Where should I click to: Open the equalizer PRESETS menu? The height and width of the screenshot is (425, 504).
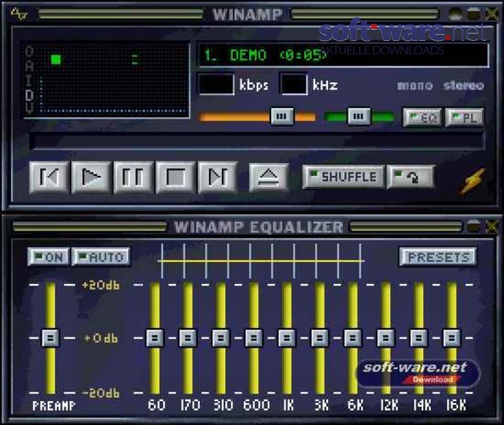pyautogui.click(x=438, y=257)
